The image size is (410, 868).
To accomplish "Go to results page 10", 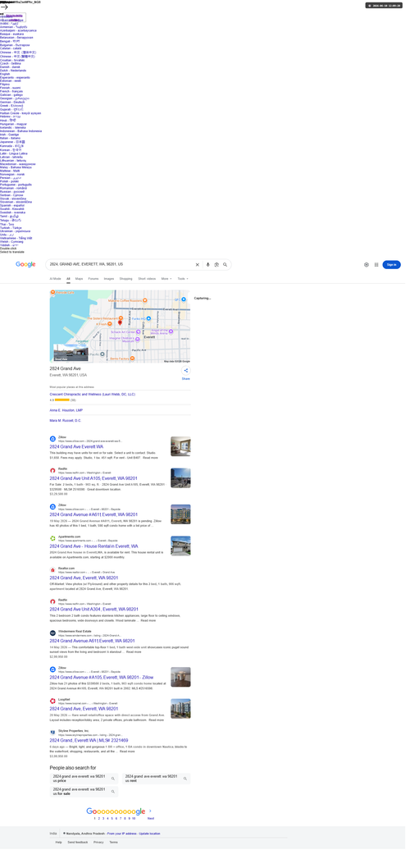I will click(134, 818).
